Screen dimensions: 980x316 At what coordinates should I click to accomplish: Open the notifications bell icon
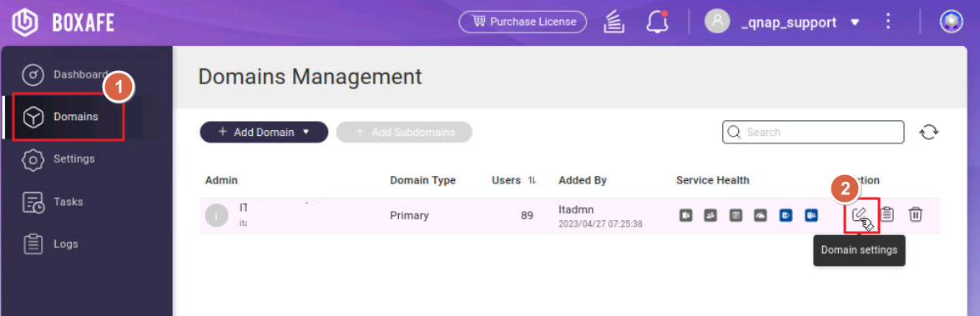pyautogui.click(x=658, y=23)
